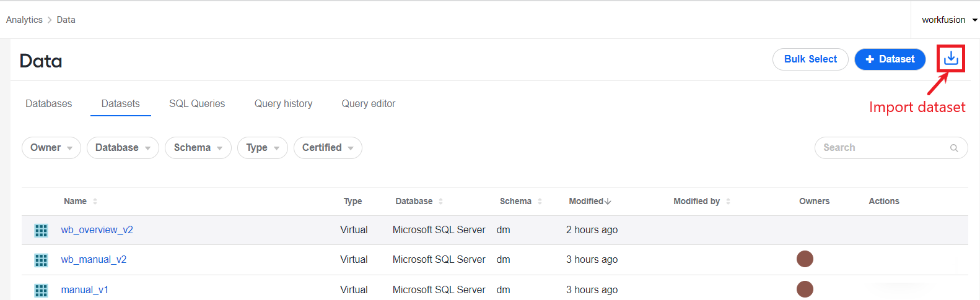This screenshot has width=980, height=300.
Task: Open the workfusion account menu
Action: (x=949, y=20)
